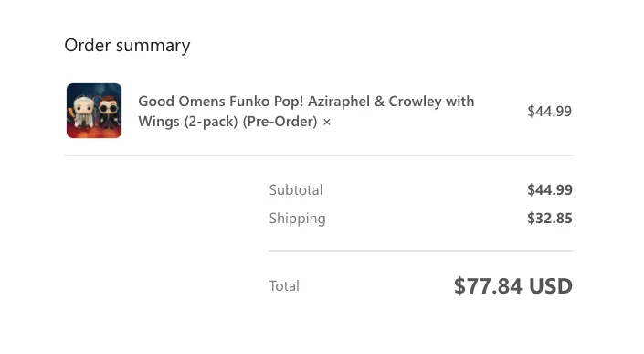
Task: Click the total amount $77.84
Action: point(489,286)
